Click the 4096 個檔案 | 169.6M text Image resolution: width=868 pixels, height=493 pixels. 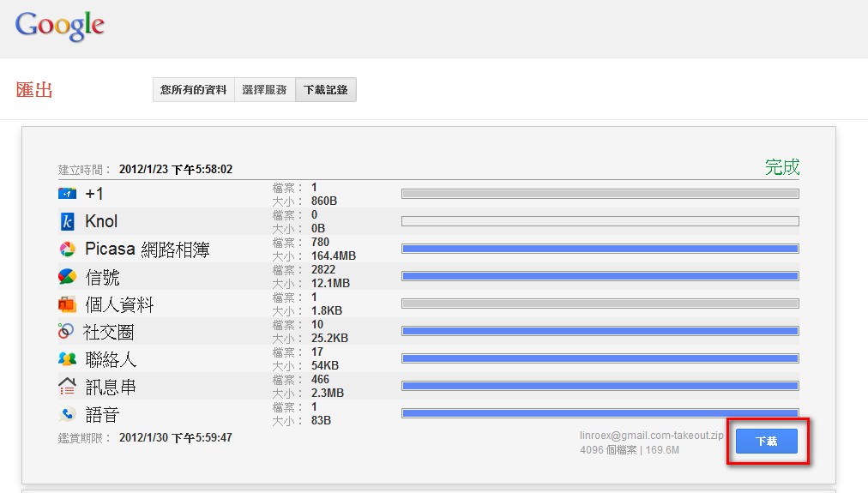click(630, 450)
